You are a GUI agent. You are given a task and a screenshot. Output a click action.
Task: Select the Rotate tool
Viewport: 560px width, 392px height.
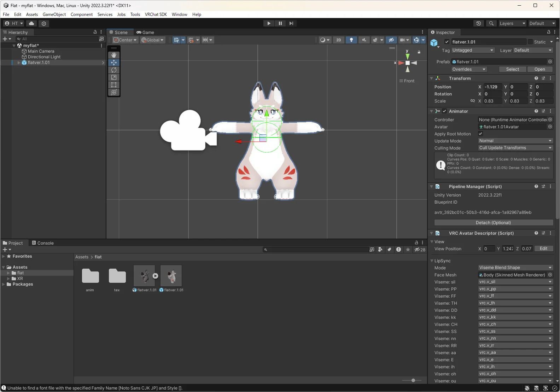114,70
